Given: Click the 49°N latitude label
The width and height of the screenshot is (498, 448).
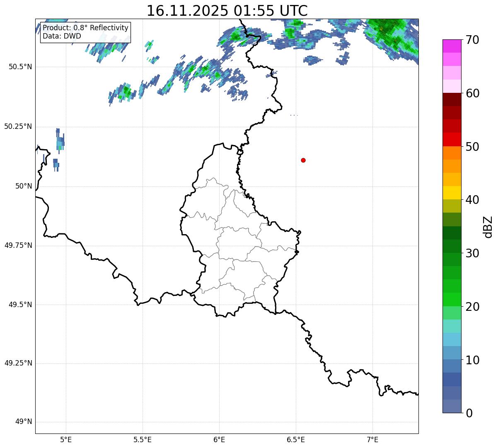Looking at the screenshot, I should [x=24, y=422].
